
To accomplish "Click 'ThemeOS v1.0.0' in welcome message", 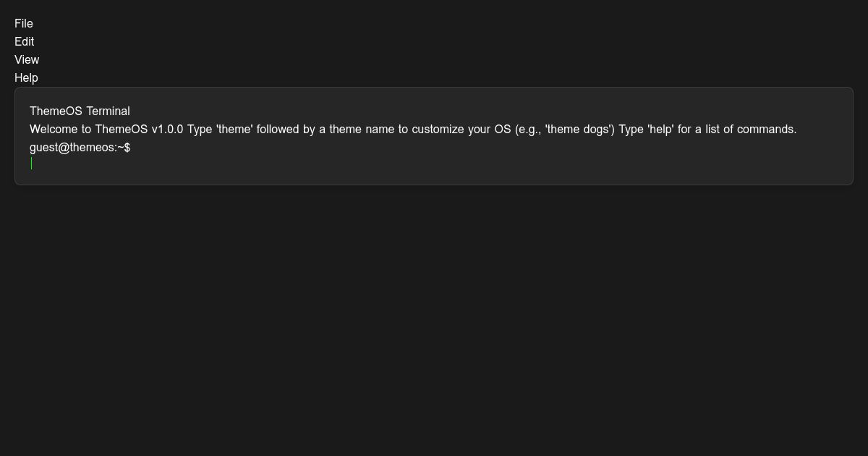I will [139, 130].
